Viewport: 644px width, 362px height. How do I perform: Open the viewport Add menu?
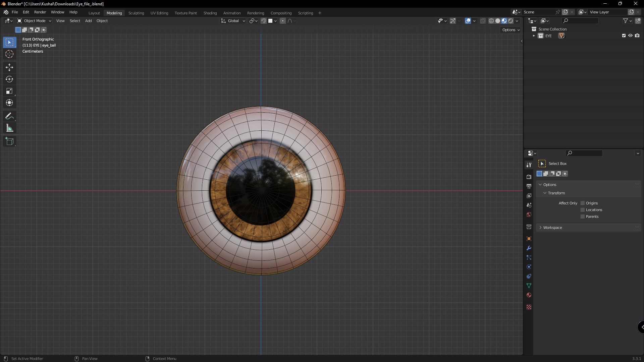88,21
